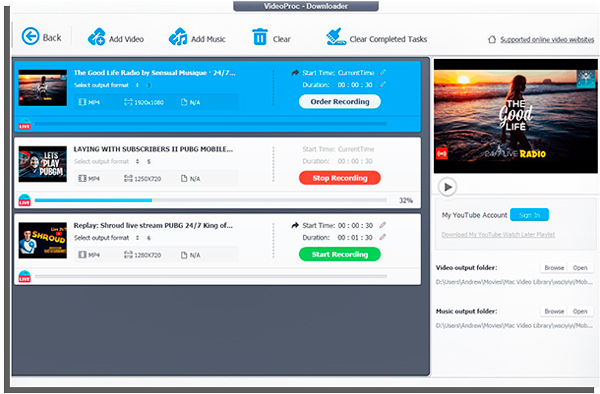Click title 'Replay: Shroud live stream PUBG 24/7'
This screenshot has width=600, height=394.
click(x=153, y=225)
